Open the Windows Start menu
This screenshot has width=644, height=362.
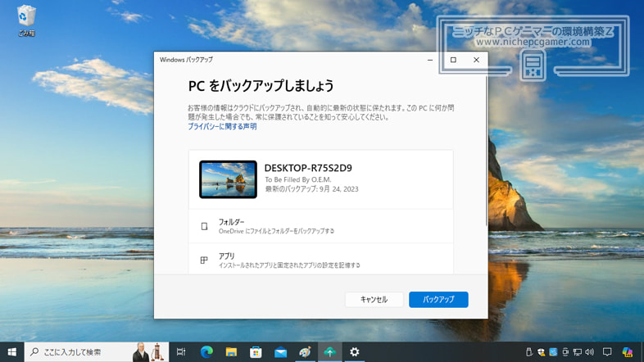click(x=12, y=351)
